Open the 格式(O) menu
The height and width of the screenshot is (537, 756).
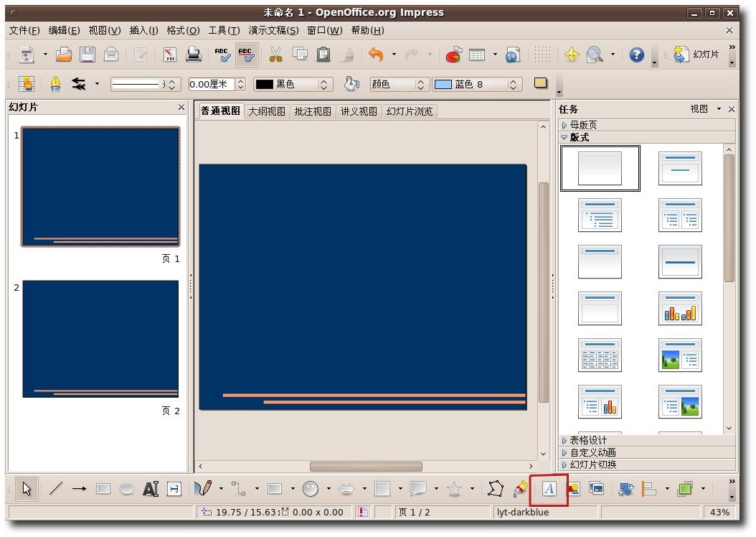click(183, 30)
